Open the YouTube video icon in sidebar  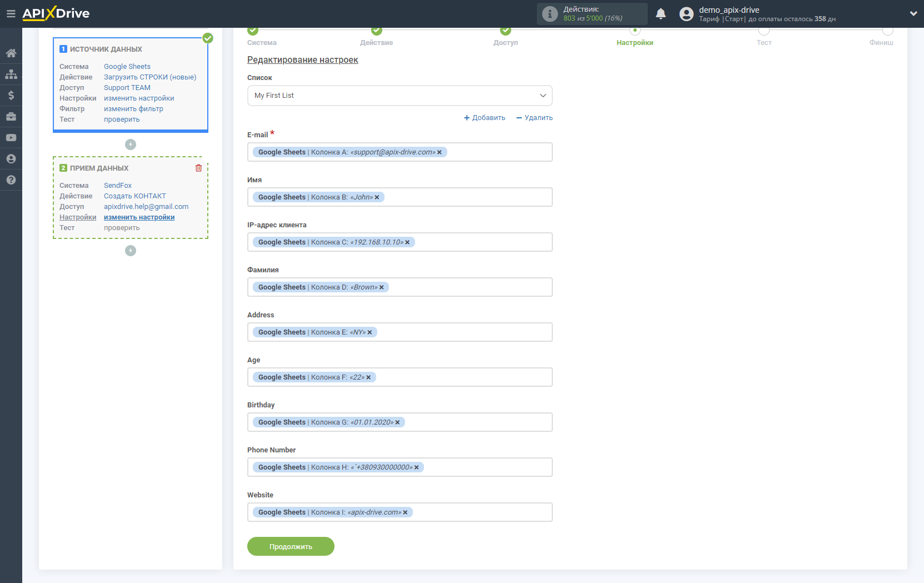pyautogui.click(x=11, y=138)
